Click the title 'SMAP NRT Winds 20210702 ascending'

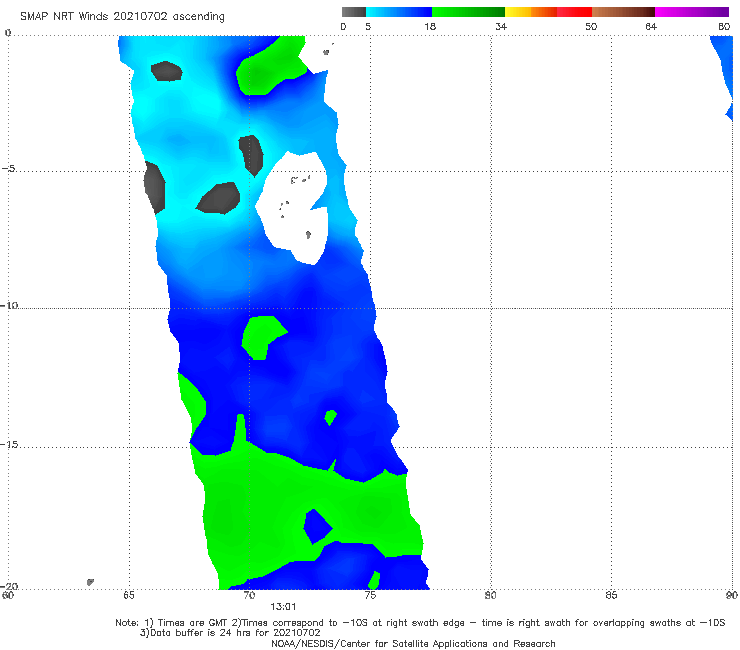122,17
